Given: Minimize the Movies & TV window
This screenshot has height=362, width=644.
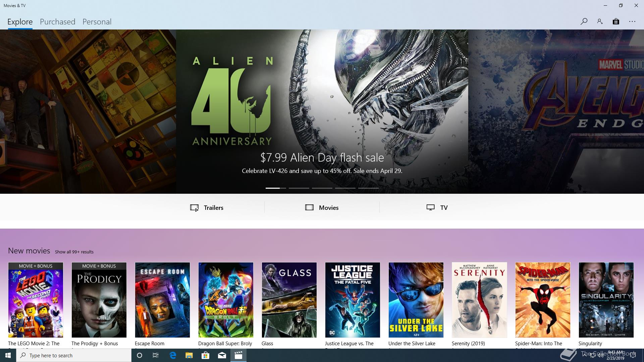Looking at the screenshot, I should [x=605, y=5].
